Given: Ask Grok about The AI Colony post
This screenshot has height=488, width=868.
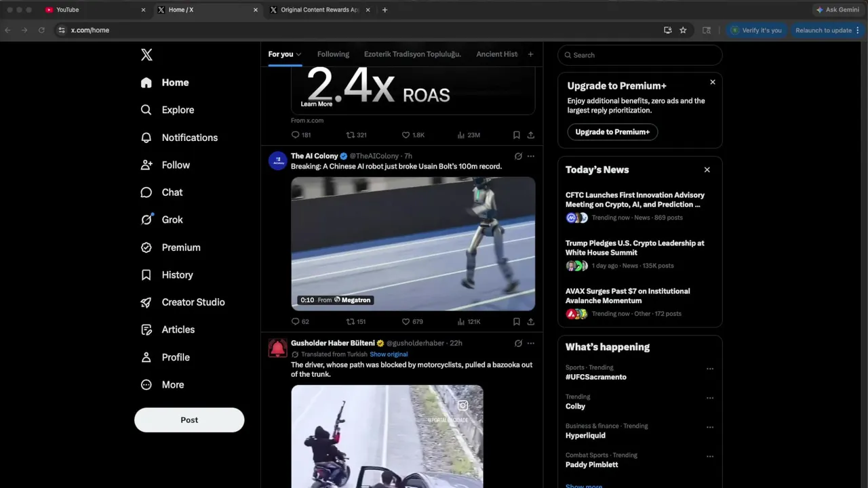Looking at the screenshot, I should point(518,156).
